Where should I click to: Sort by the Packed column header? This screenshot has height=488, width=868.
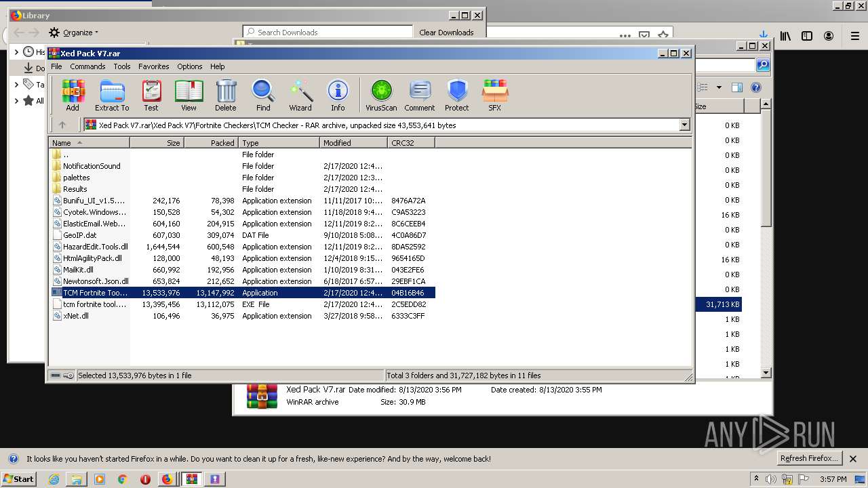coord(211,143)
